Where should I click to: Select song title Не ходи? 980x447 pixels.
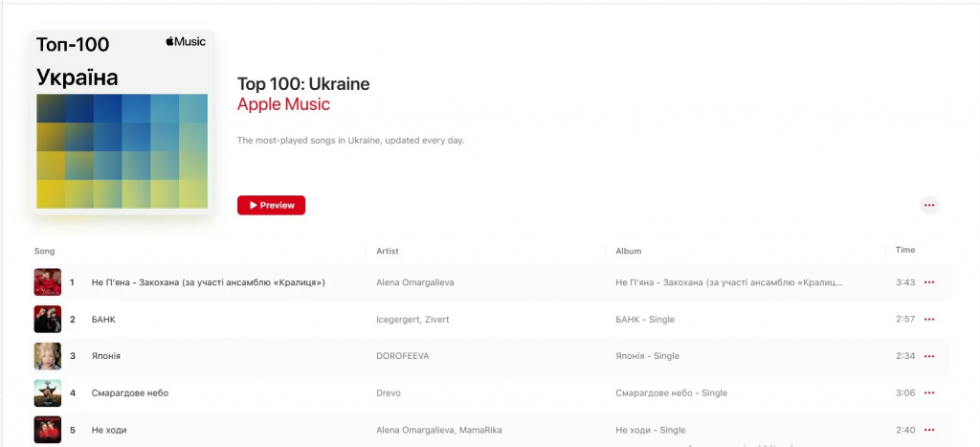tap(109, 430)
